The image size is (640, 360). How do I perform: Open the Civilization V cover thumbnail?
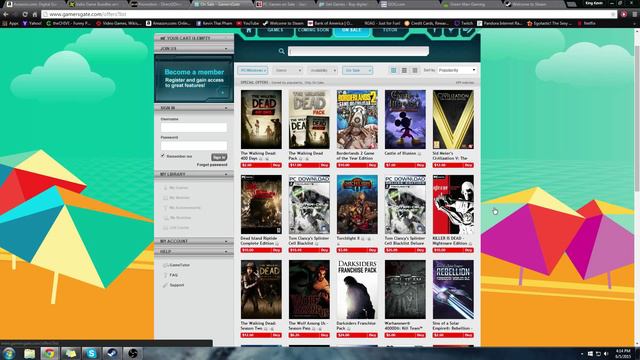453,120
